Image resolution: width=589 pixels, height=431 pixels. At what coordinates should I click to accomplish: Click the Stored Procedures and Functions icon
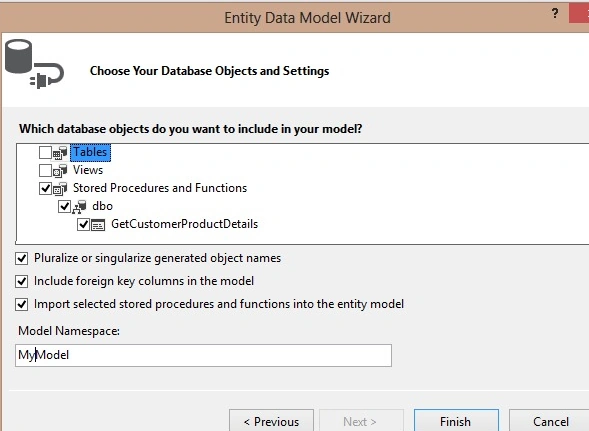click(60, 189)
